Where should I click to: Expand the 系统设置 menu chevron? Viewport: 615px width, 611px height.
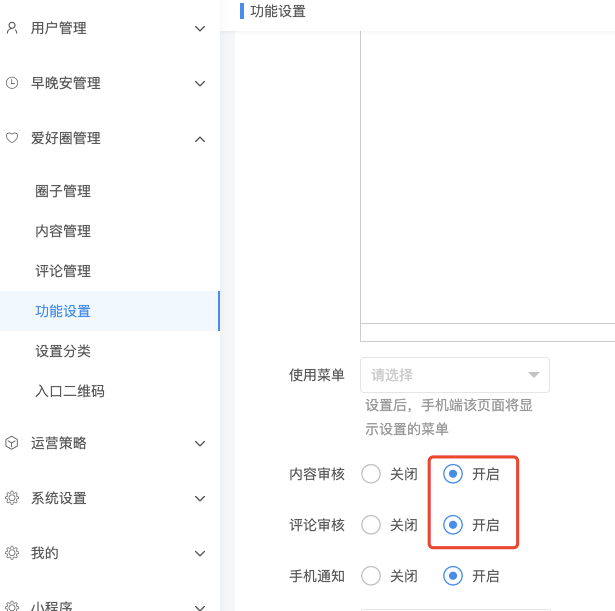click(200, 498)
